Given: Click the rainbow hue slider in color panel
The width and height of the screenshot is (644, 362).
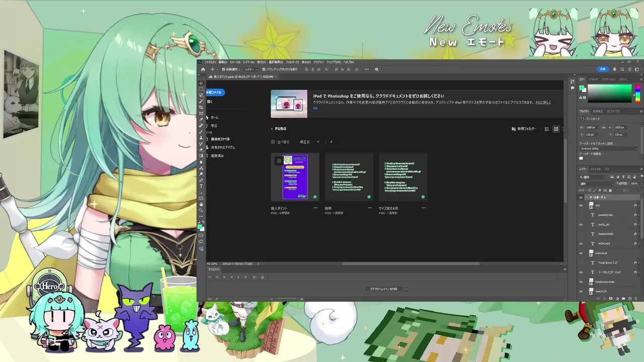Looking at the screenshot, I should pyautogui.click(x=638, y=94).
